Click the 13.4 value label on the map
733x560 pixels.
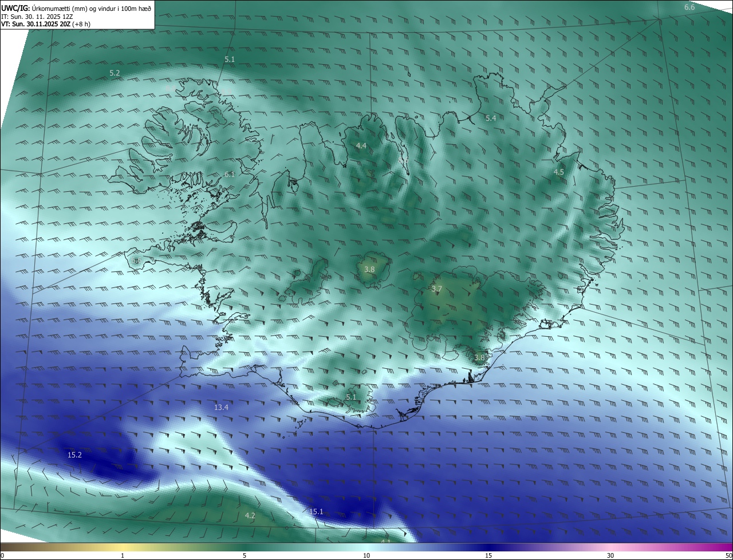click(221, 407)
